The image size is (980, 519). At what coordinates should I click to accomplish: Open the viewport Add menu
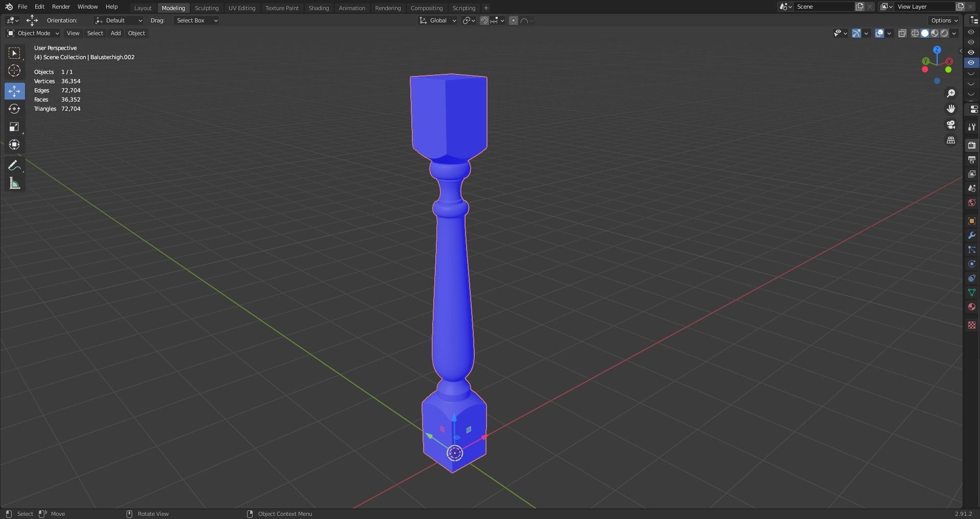click(115, 33)
